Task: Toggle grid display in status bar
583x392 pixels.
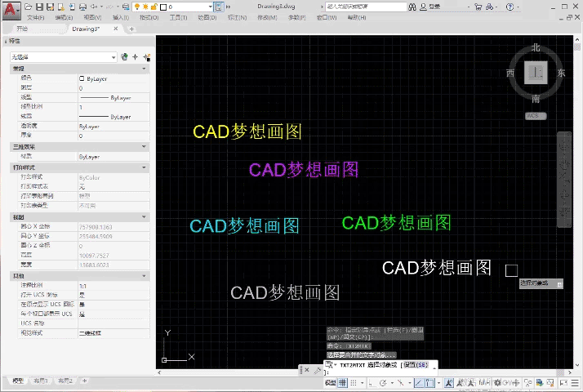Action: point(342,382)
